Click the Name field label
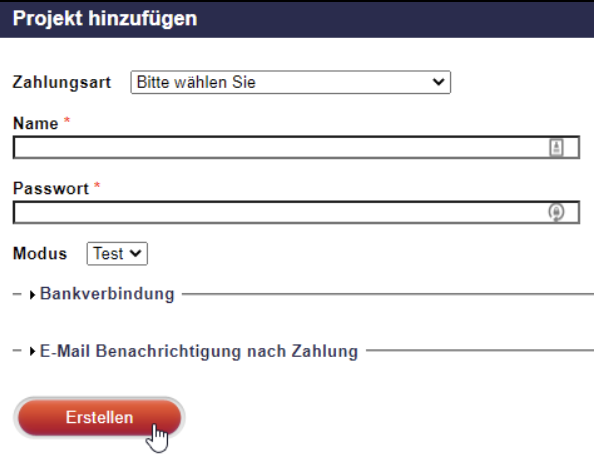The height and width of the screenshot is (458, 594). [36, 123]
